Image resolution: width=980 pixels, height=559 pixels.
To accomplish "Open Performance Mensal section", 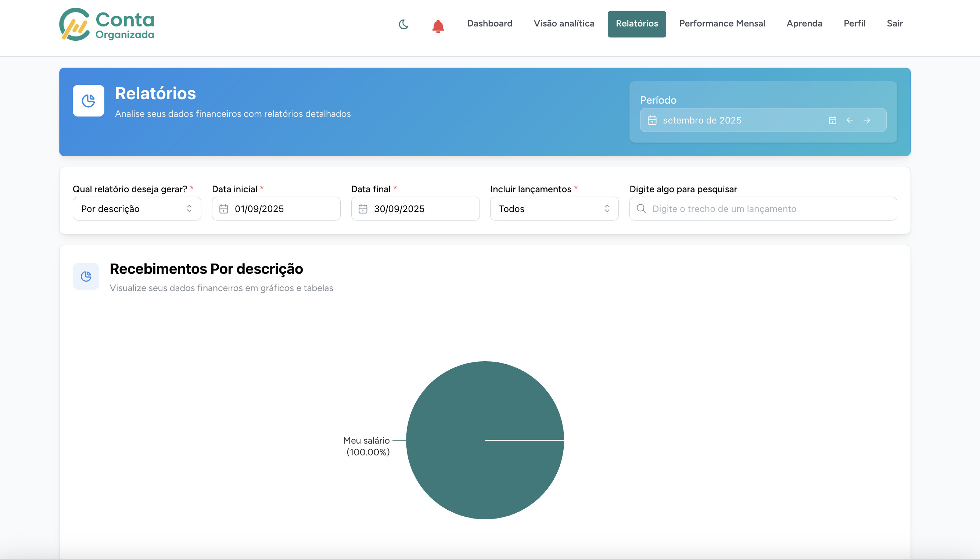I will coord(722,24).
